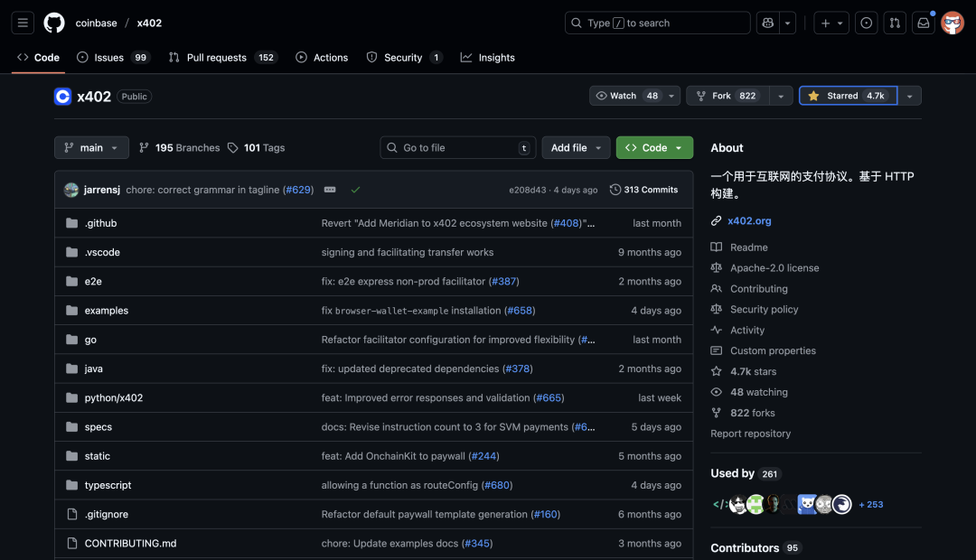Switch to the Issues tab
This screenshot has height=560, width=976.
(x=113, y=57)
